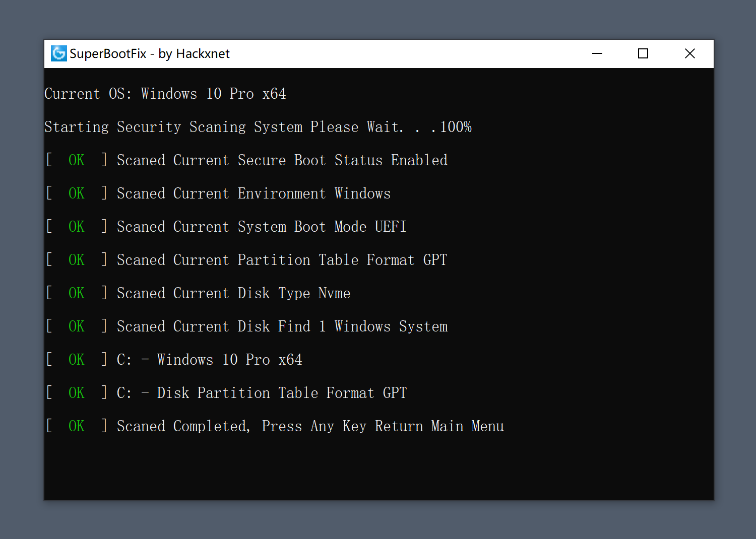Minimize the SuperBootFix window
This screenshot has width=756, height=539.
(x=597, y=53)
